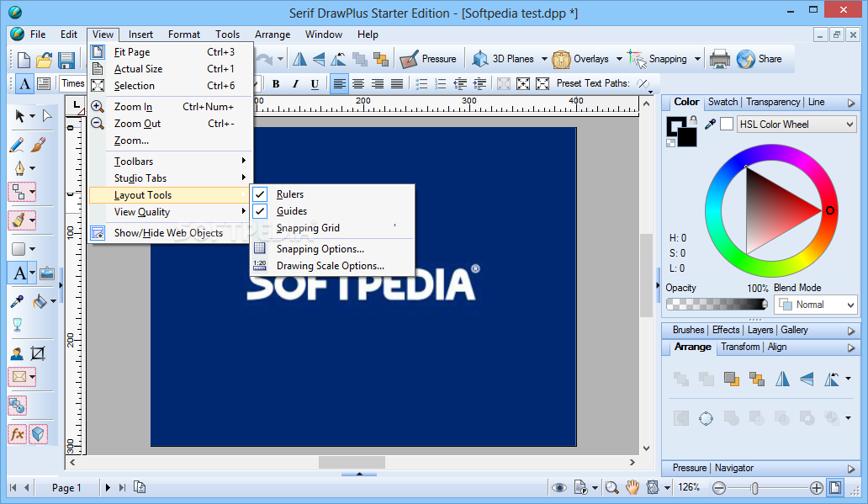
Task: Toggle the preview eye icon in status bar
Action: (x=559, y=487)
